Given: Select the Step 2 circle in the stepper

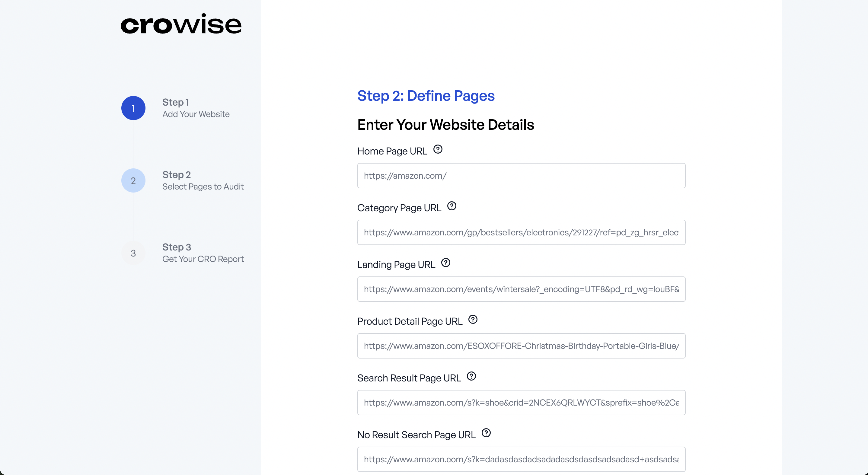Looking at the screenshot, I should click(x=133, y=180).
